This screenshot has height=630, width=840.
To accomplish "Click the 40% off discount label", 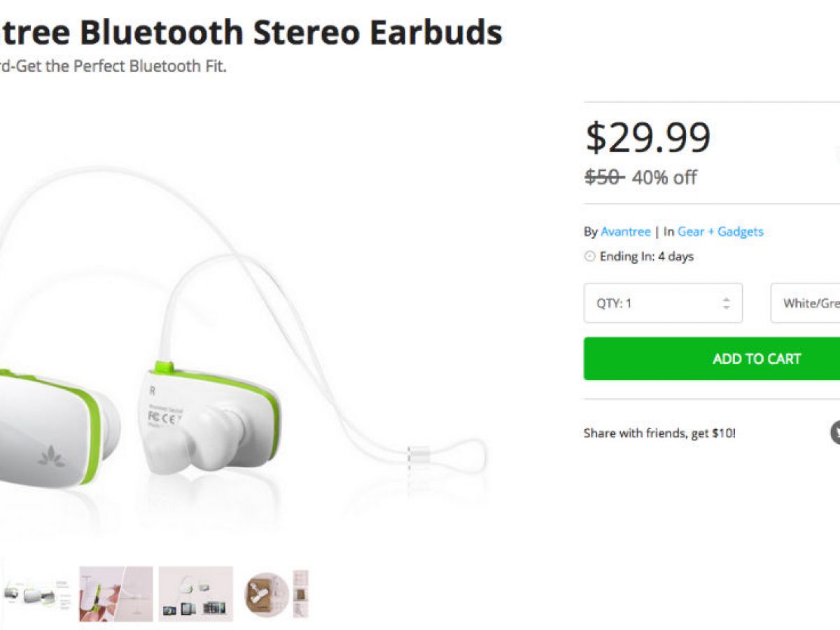I will tap(664, 178).
